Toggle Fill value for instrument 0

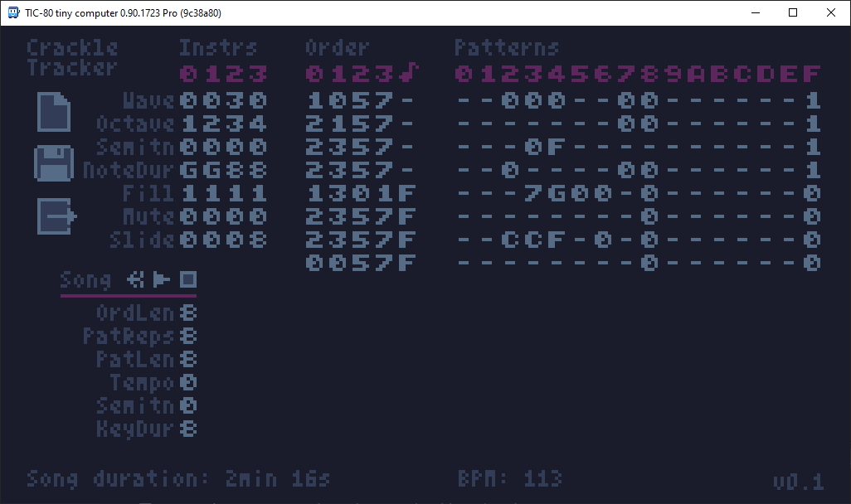coord(187,193)
